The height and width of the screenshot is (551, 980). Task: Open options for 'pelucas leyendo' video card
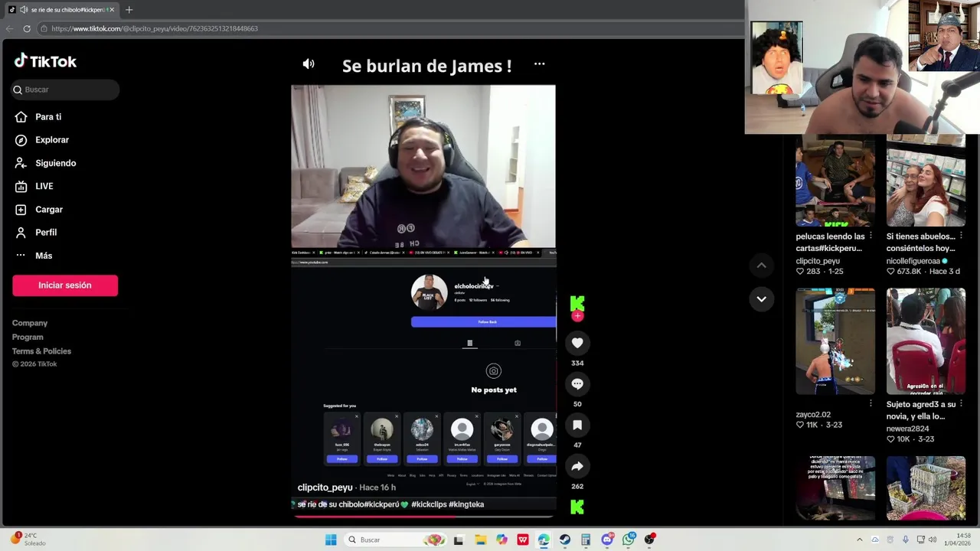tap(871, 236)
